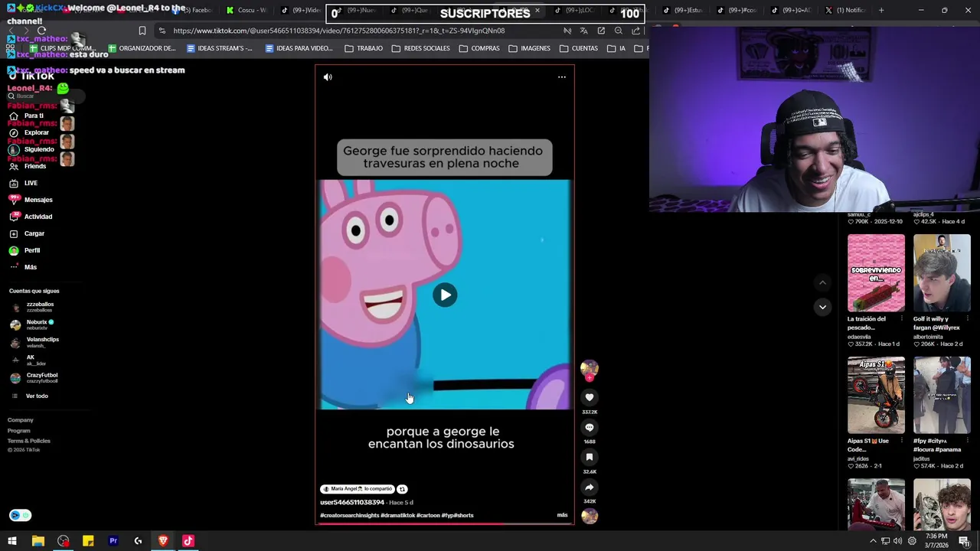This screenshot has height=551, width=980.
Task: Open File Explorer from the taskbar
Action: pyautogui.click(x=38, y=541)
